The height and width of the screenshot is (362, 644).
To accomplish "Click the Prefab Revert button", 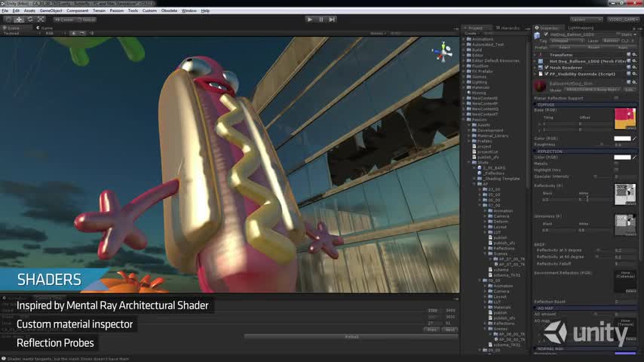I will (x=594, y=48).
